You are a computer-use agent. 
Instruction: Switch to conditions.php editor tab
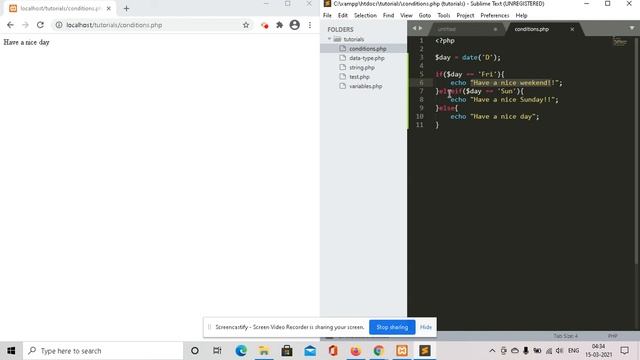(531, 29)
